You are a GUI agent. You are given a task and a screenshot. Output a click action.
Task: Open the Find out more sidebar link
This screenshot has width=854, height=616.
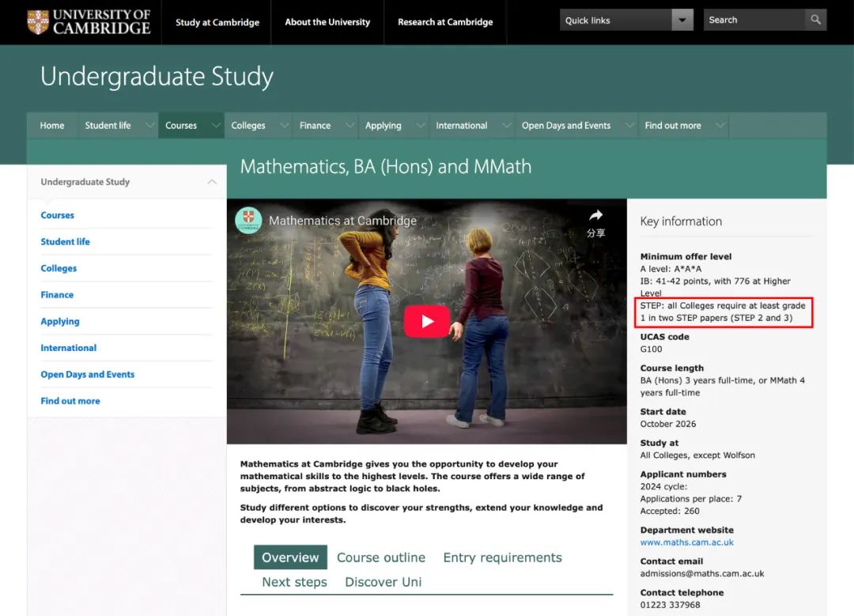point(70,401)
